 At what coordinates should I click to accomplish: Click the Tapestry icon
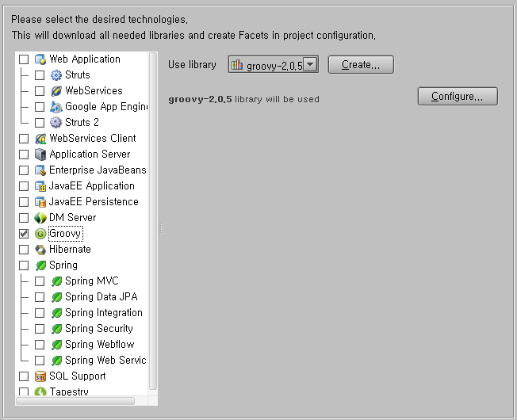(40, 391)
